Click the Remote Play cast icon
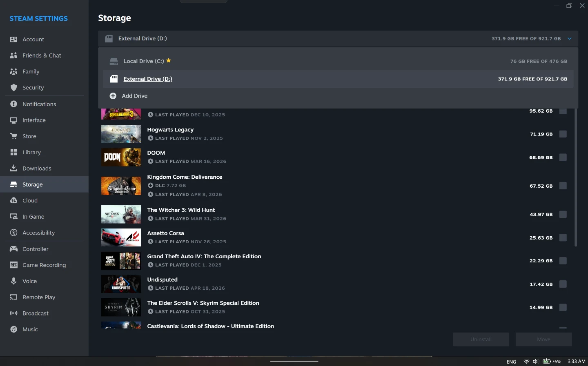588x366 pixels. coord(13,297)
